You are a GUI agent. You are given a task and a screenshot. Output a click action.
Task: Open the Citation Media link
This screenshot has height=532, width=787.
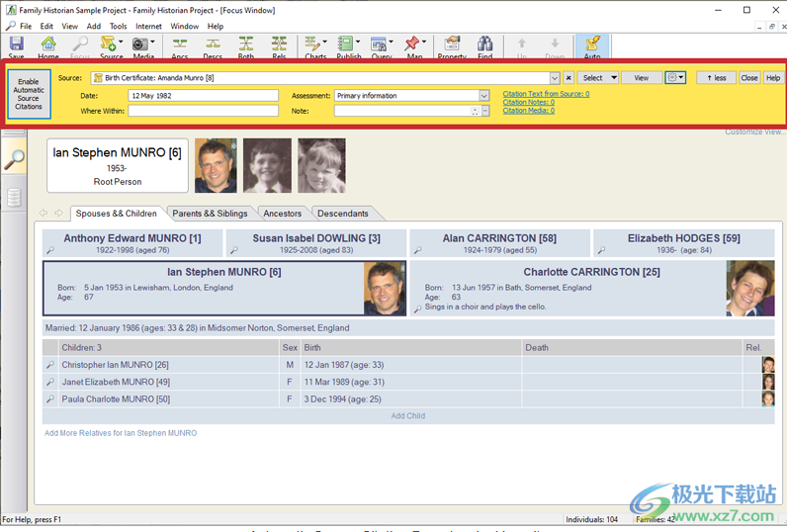click(529, 111)
